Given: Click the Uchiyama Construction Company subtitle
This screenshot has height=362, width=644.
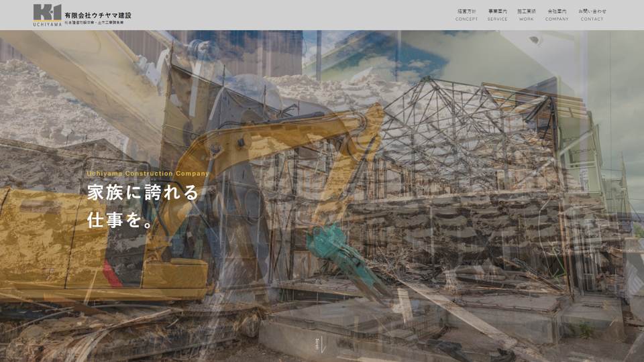Looking at the screenshot, I should click(148, 174).
